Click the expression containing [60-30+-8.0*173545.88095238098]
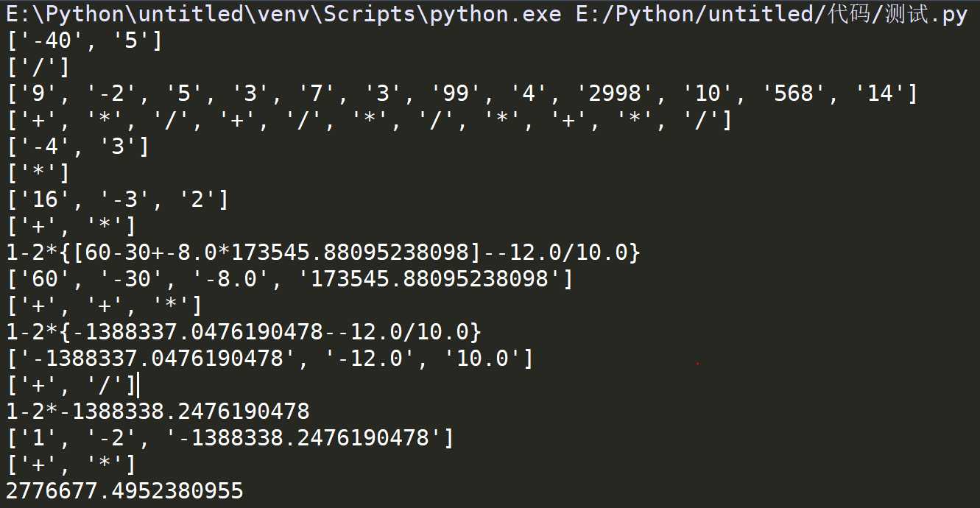The height and width of the screenshot is (508, 980). (x=323, y=253)
